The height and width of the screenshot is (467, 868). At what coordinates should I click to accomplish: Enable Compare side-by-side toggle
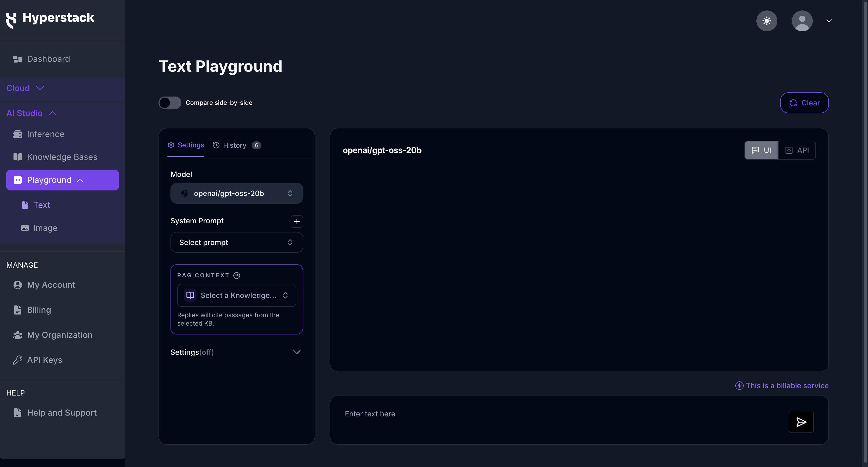point(170,103)
